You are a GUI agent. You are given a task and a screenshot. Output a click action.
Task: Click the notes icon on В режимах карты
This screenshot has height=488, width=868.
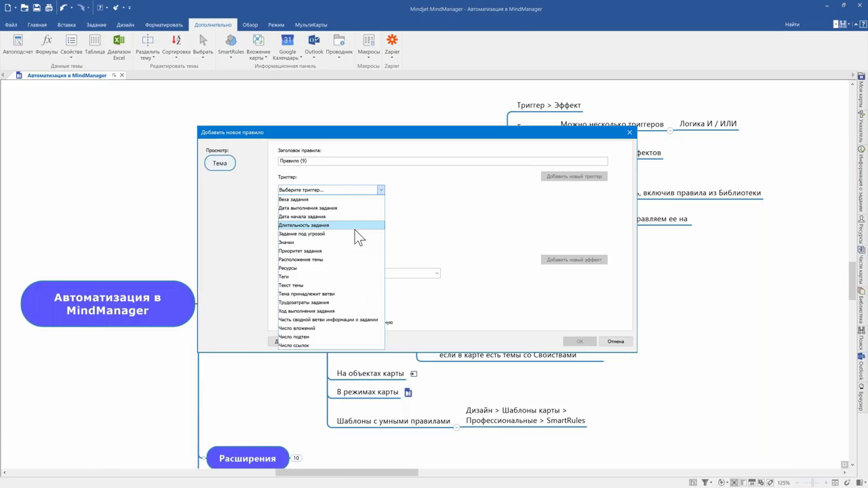point(408,392)
